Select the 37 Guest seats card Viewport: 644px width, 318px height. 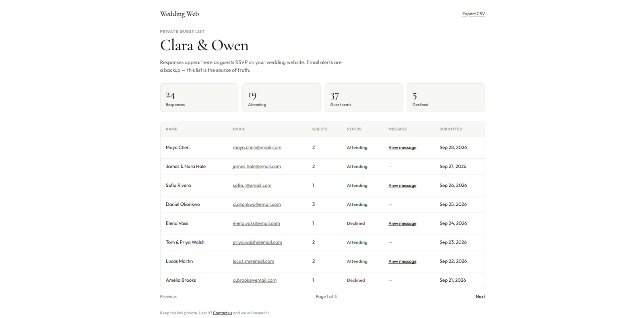tap(363, 98)
